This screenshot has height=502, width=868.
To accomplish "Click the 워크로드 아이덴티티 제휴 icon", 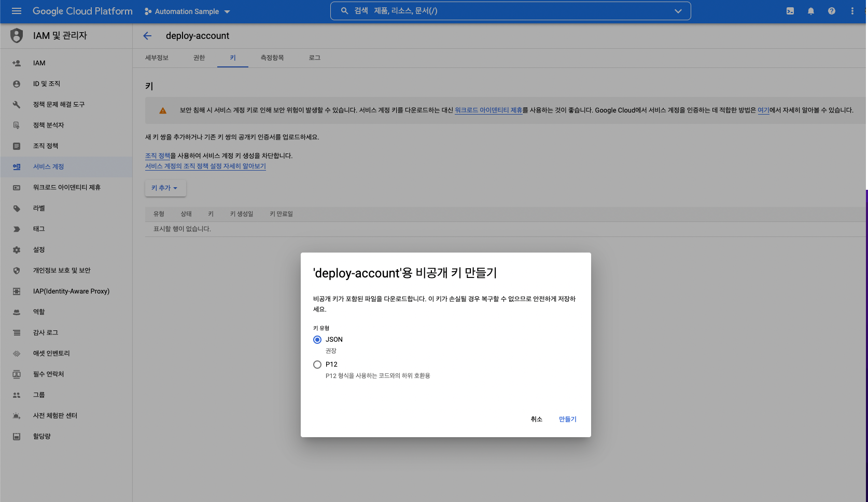I will 17,188.
